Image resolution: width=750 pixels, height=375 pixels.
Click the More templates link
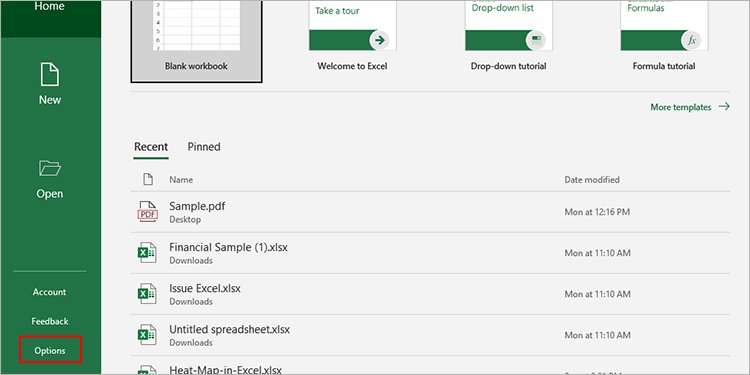pos(681,107)
